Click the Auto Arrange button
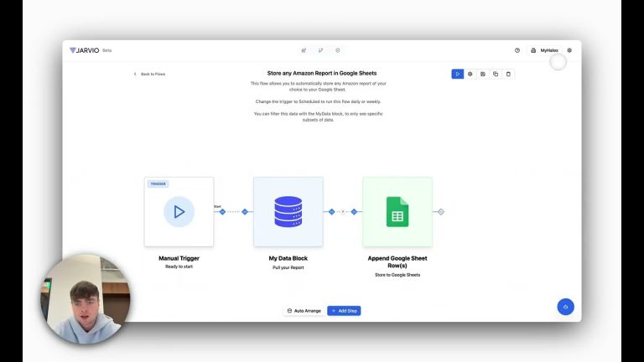 [304, 311]
